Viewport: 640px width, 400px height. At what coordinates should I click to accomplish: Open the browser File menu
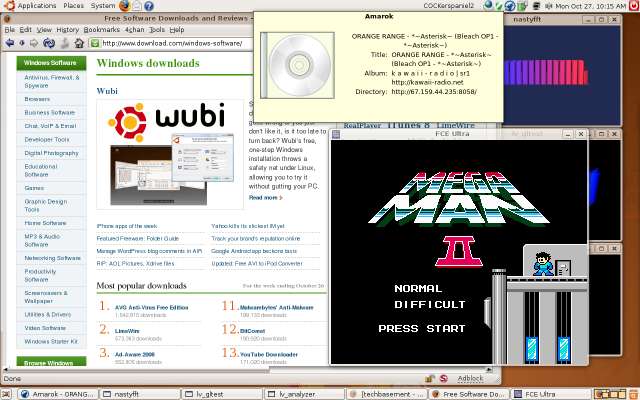point(9,30)
